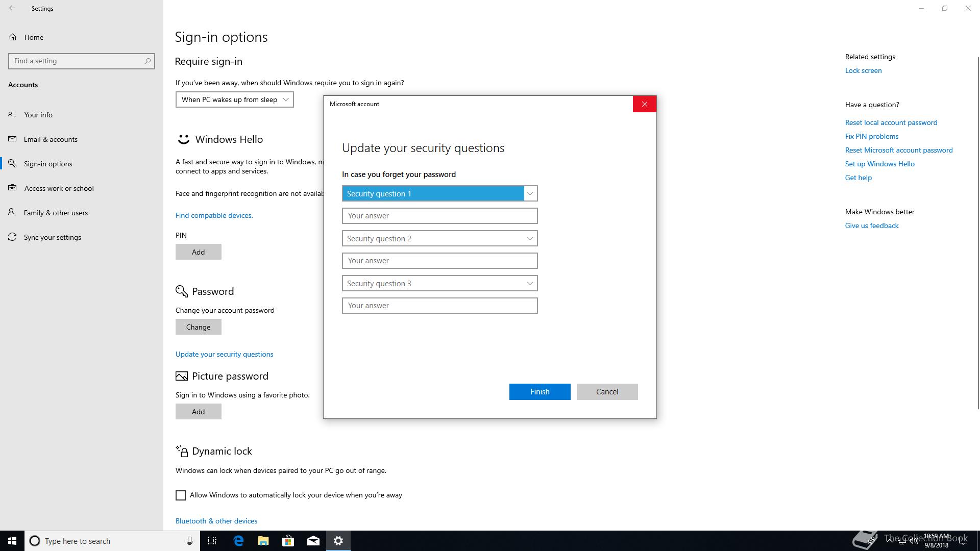Click the Settings back arrow
This screenshot has width=980, height=551.
tap(12, 8)
